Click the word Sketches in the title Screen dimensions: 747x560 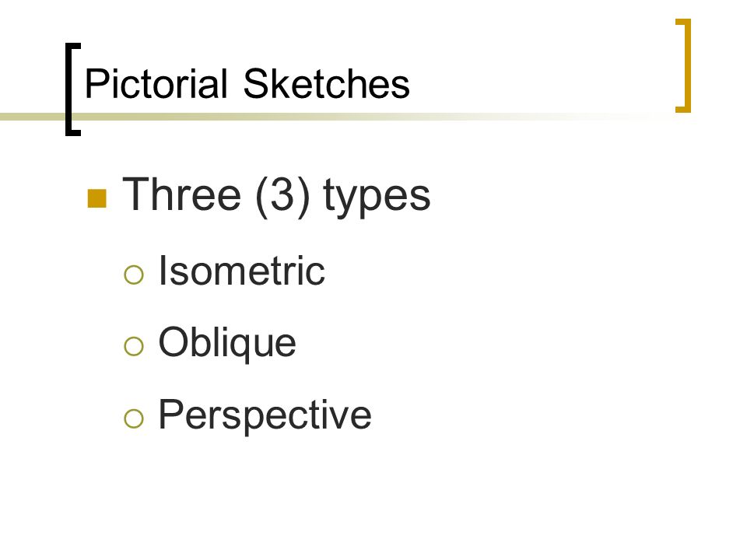pos(326,84)
